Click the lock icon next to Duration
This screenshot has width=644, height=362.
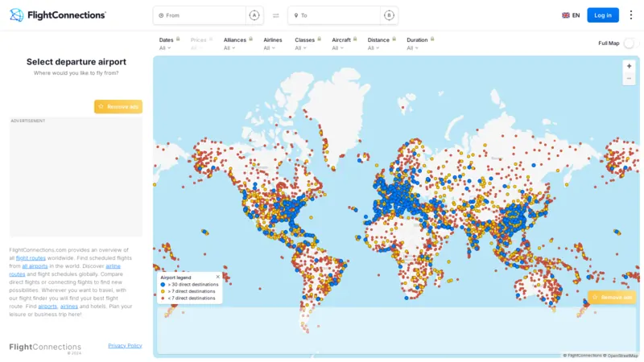(x=432, y=39)
